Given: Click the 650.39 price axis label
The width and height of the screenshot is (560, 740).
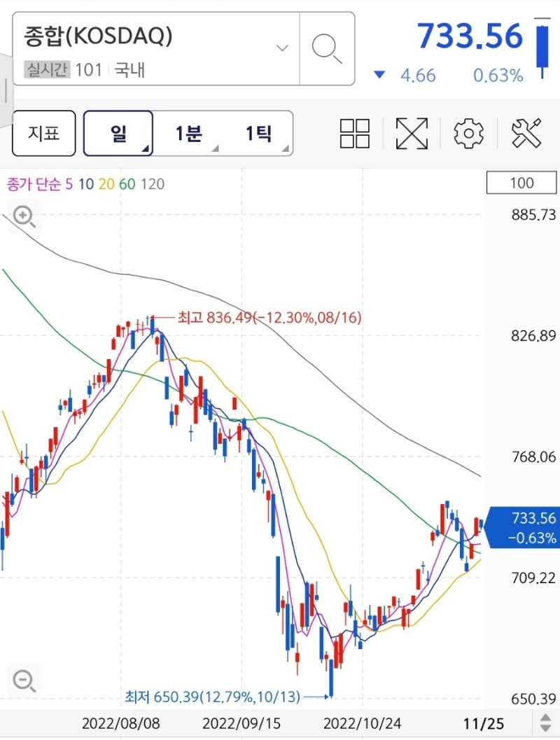Looking at the screenshot, I should pos(533,699).
